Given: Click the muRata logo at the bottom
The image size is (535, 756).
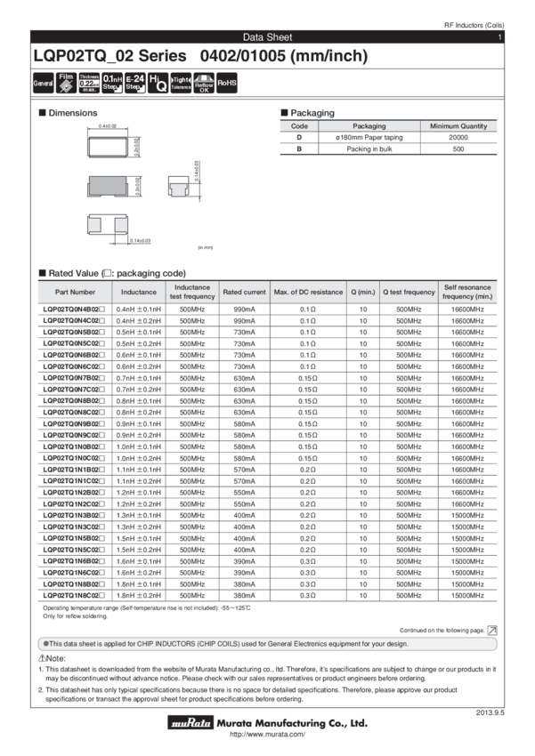Looking at the screenshot, I should [191, 722].
